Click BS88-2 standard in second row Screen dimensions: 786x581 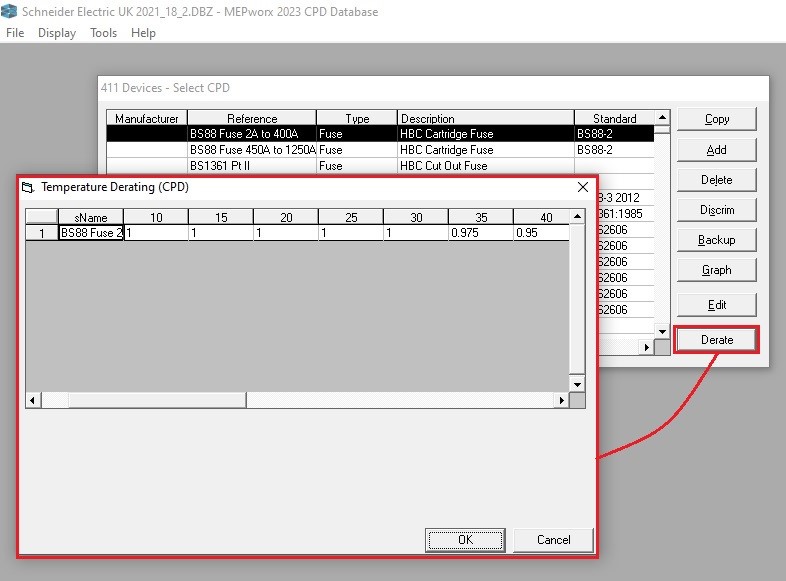click(x=615, y=150)
